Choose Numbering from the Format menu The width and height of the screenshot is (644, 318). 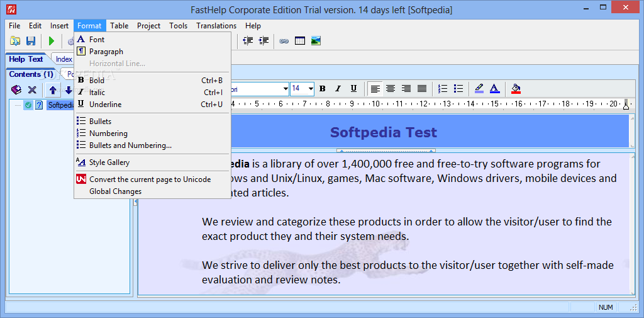click(152, 133)
